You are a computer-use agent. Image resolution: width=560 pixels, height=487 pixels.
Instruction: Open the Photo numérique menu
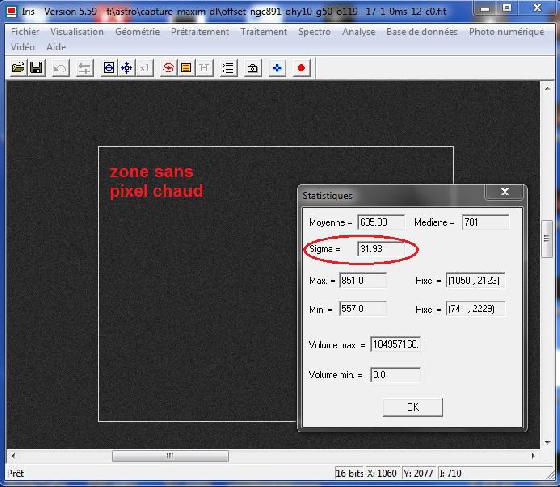point(506,32)
